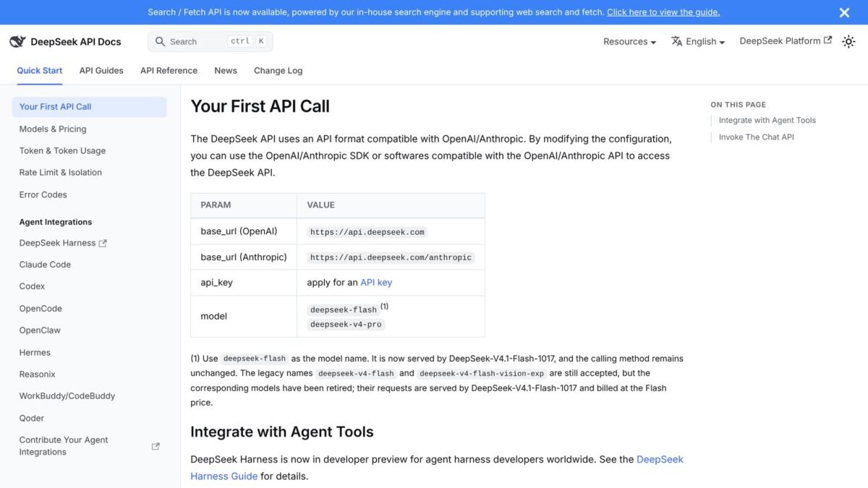The width and height of the screenshot is (868, 488).
Task: Click the DeepSeek API Docs title
Action: pyautogui.click(x=76, y=42)
